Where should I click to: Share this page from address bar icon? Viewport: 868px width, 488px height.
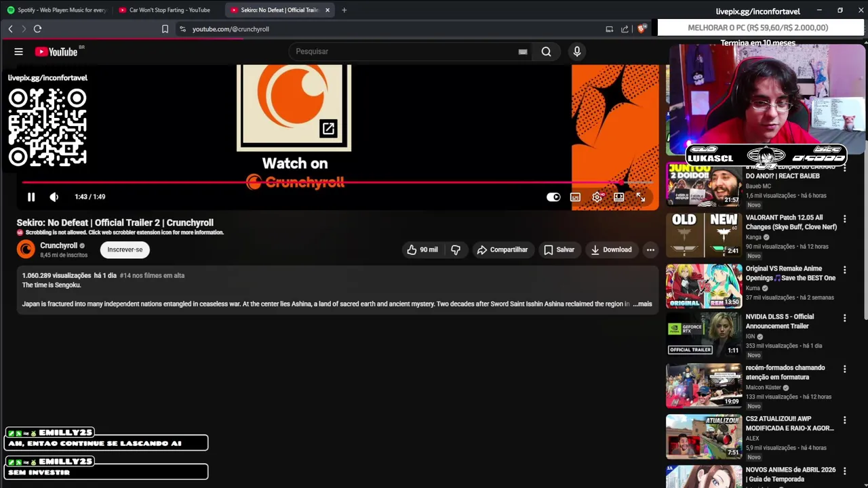625,29
